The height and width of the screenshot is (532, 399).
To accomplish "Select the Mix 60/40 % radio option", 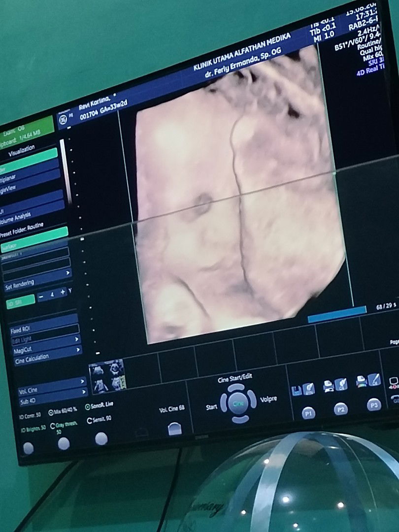I will point(51,412).
